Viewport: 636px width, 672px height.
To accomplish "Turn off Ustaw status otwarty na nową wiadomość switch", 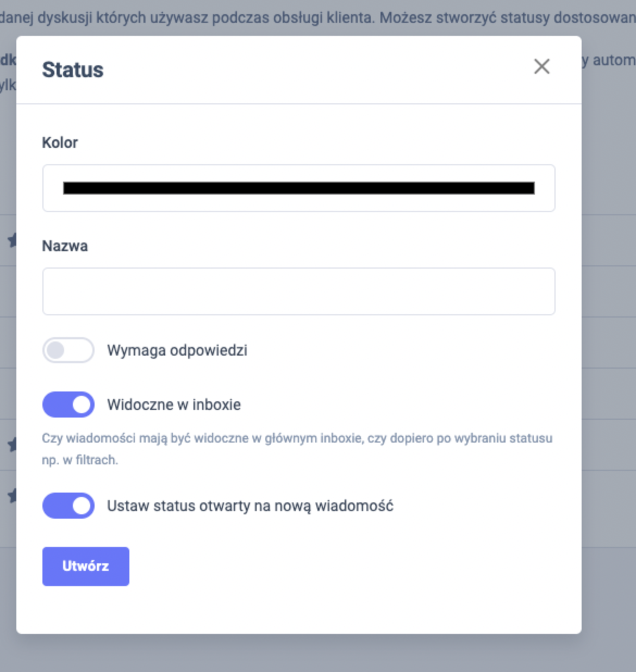I will tap(68, 506).
